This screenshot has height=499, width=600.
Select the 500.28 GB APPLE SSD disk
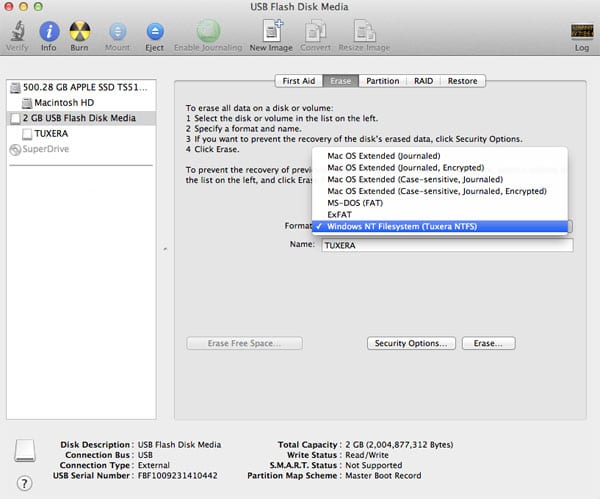pos(81,87)
